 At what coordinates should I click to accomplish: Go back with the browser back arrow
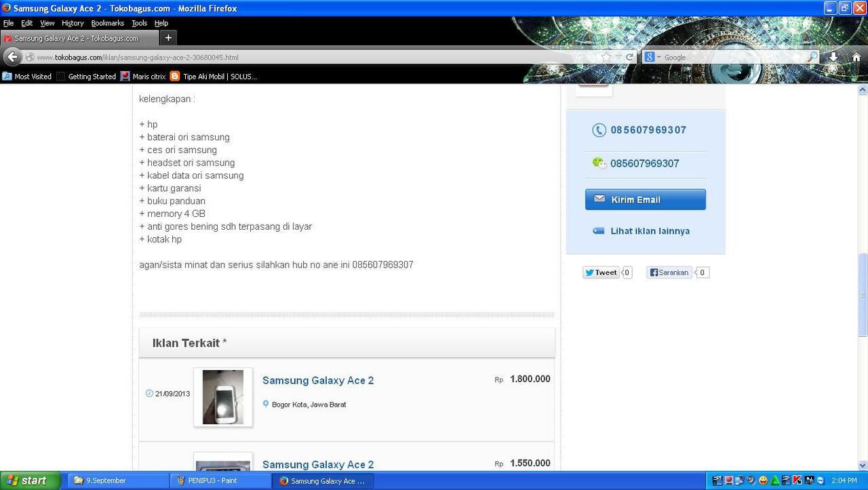(x=12, y=57)
